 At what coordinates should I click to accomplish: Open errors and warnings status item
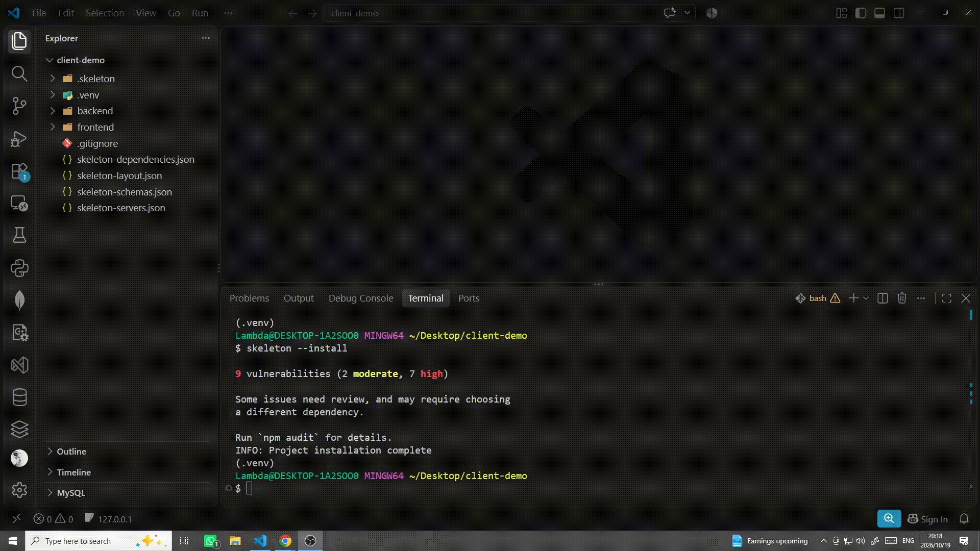(53, 519)
